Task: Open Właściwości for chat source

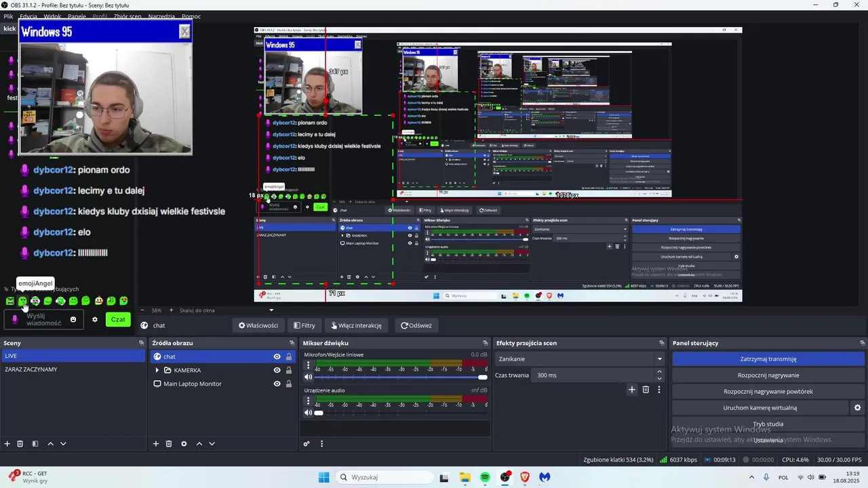Action: click(x=258, y=325)
